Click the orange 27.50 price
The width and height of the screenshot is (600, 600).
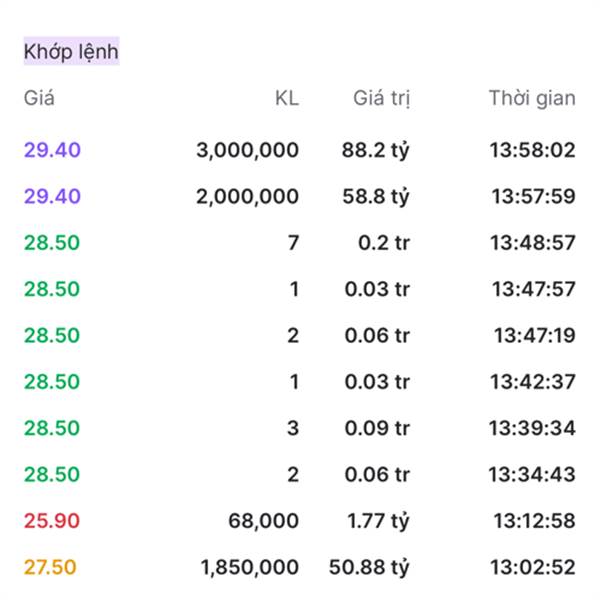pyautogui.click(x=50, y=567)
